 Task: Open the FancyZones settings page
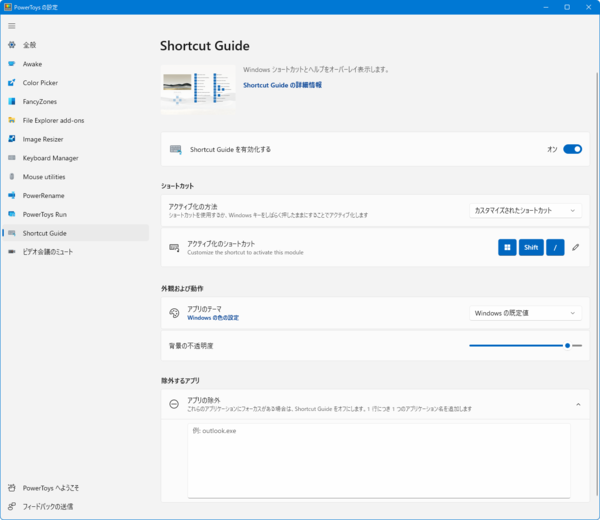[42, 102]
